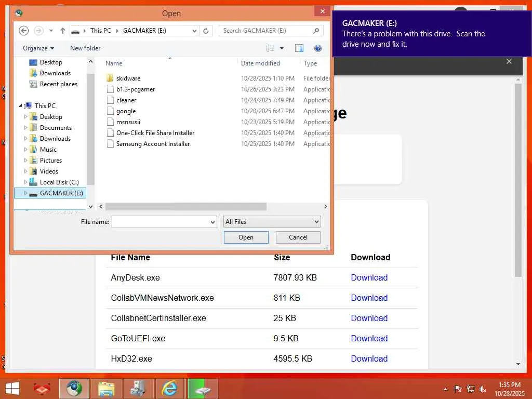Click the GACMAKER (E:) drive problem notification

432,34
